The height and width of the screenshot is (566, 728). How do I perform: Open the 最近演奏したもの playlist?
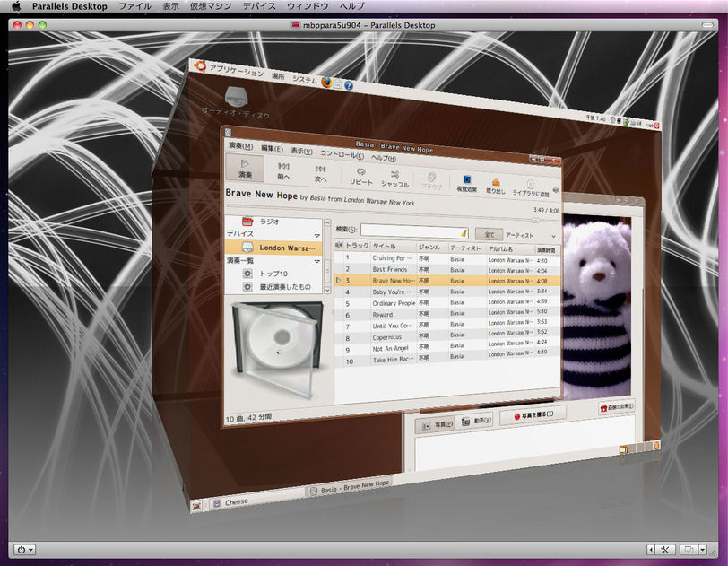[x=277, y=287]
